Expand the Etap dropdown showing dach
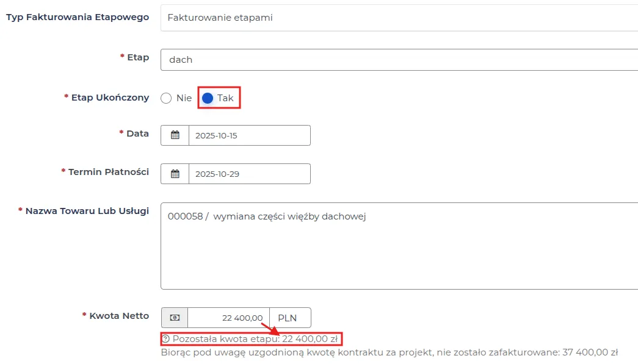 (399, 60)
